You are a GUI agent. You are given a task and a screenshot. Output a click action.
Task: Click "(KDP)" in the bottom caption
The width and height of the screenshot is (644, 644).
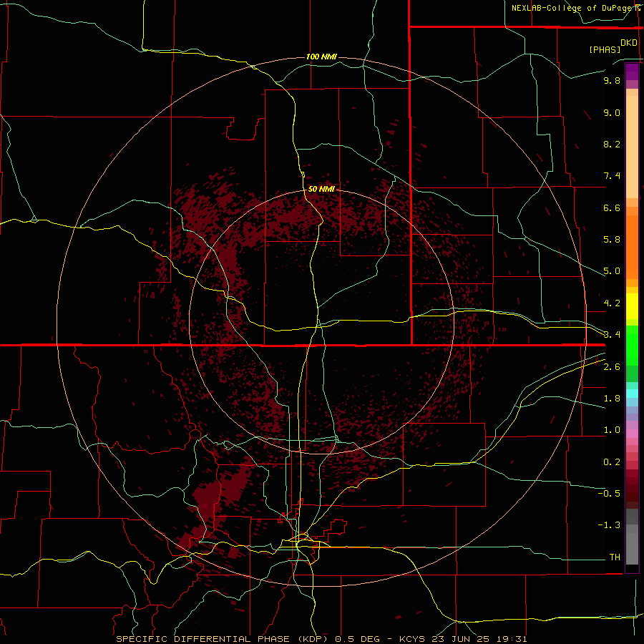pos(313,639)
